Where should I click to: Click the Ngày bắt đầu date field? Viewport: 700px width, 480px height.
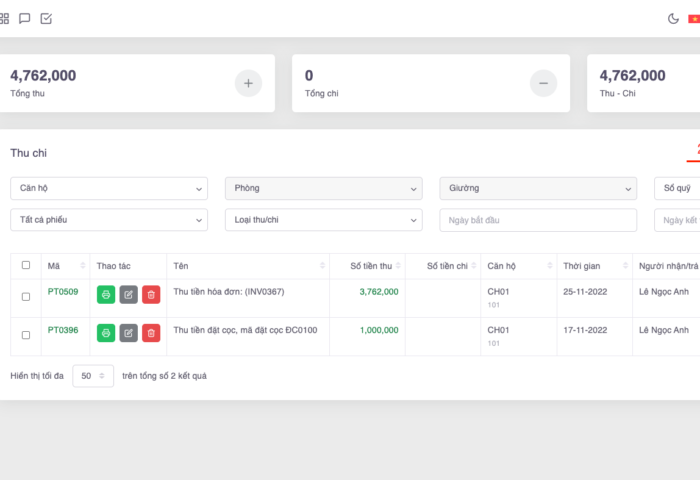tap(538, 220)
